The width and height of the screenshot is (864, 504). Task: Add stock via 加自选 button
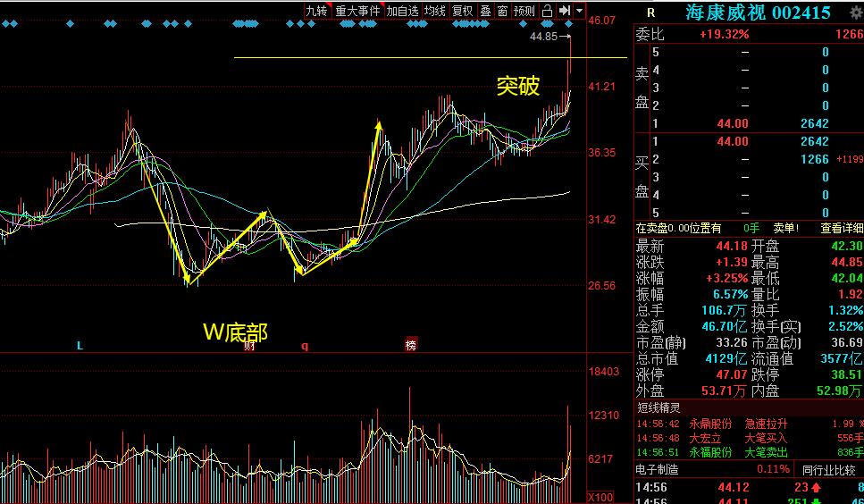coord(403,11)
